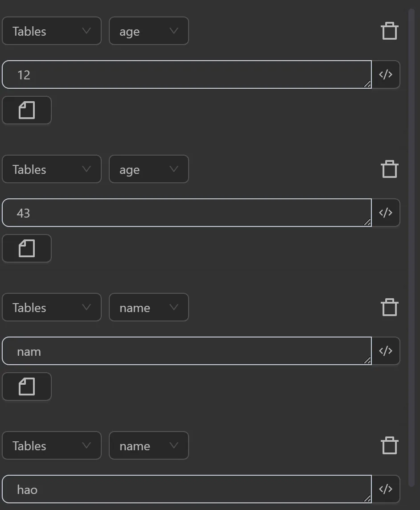Open the name dropdown in the last row
The image size is (420, 510).
point(148,445)
